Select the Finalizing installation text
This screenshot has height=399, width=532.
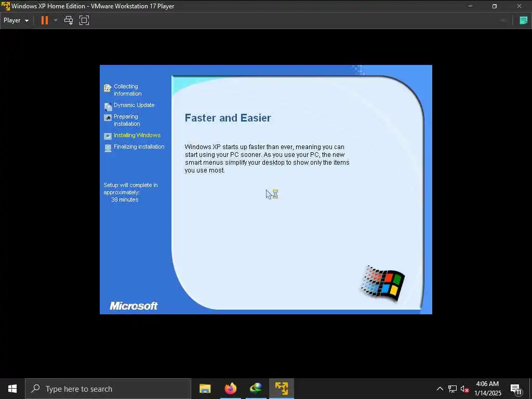tap(139, 147)
